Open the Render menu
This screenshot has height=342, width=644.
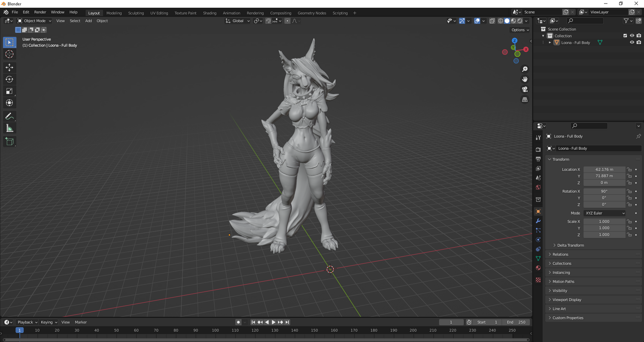tap(40, 12)
